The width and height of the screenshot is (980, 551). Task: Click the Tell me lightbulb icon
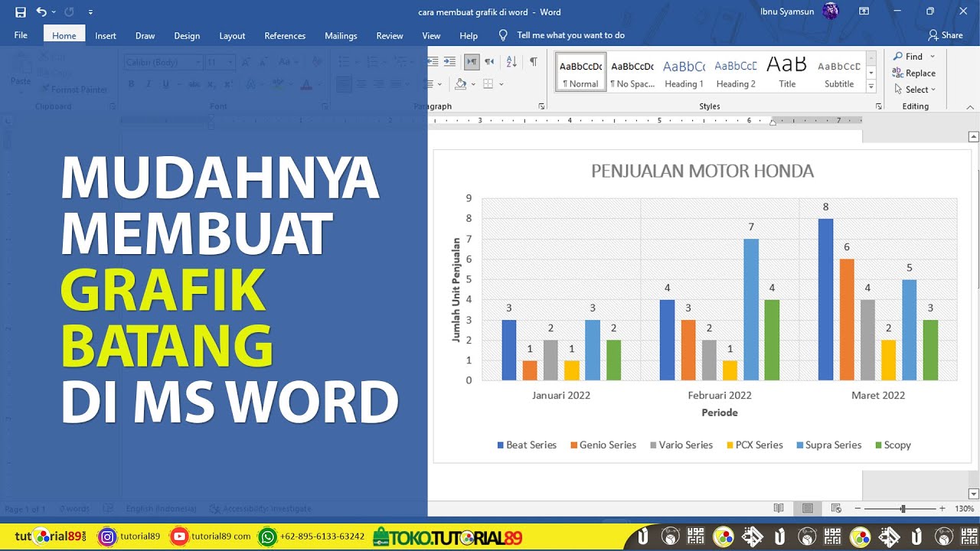pos(503,35)
